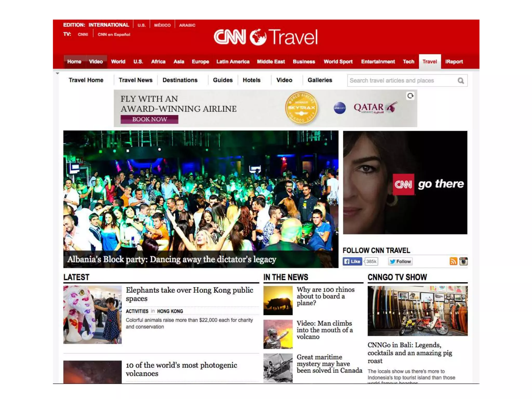Open Galleries subnav
The width and height of the screenshot is (532, 399).
(320, 80)
